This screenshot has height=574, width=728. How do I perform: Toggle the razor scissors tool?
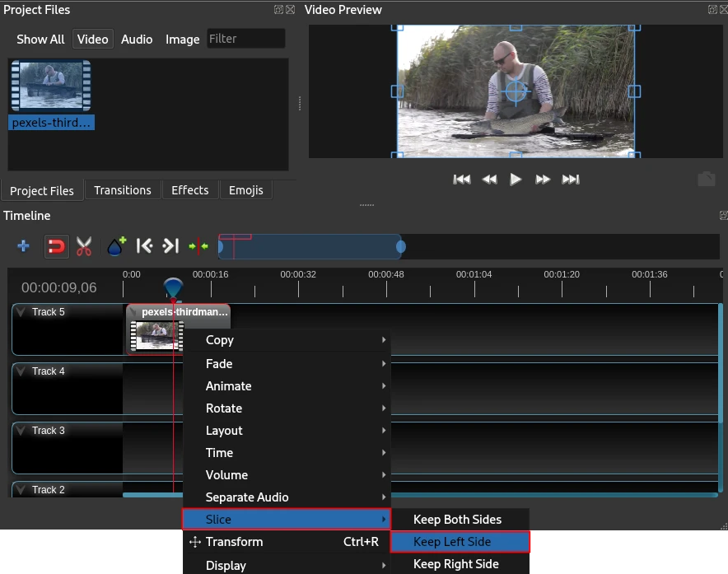84,246
